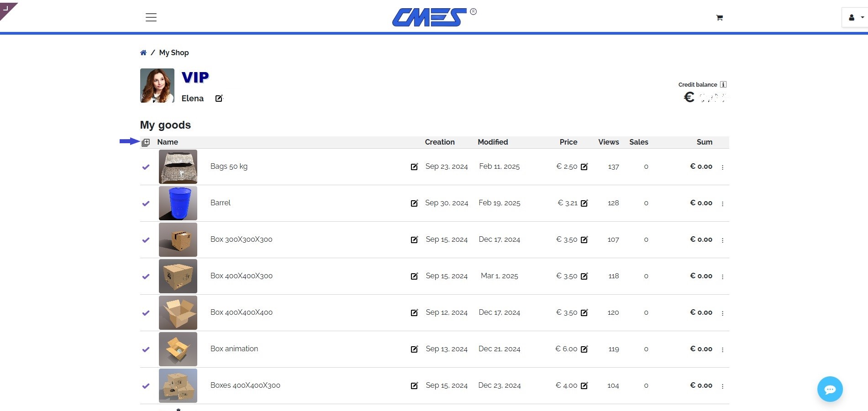Toggle the Box animation checkmark

pyautogui.click(x=146, y=349)
